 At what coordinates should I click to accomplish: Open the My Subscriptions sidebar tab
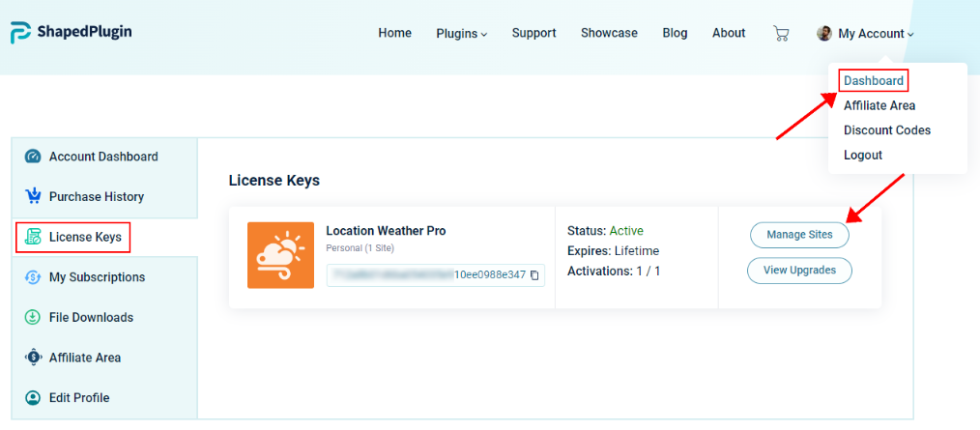click(x=104, y=277)
